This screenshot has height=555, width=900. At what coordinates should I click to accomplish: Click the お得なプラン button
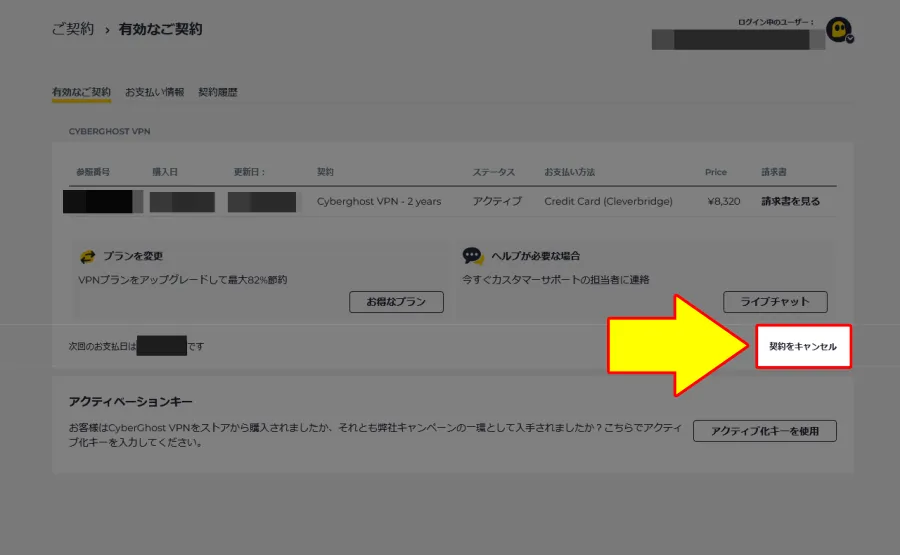tap(396, 302)
